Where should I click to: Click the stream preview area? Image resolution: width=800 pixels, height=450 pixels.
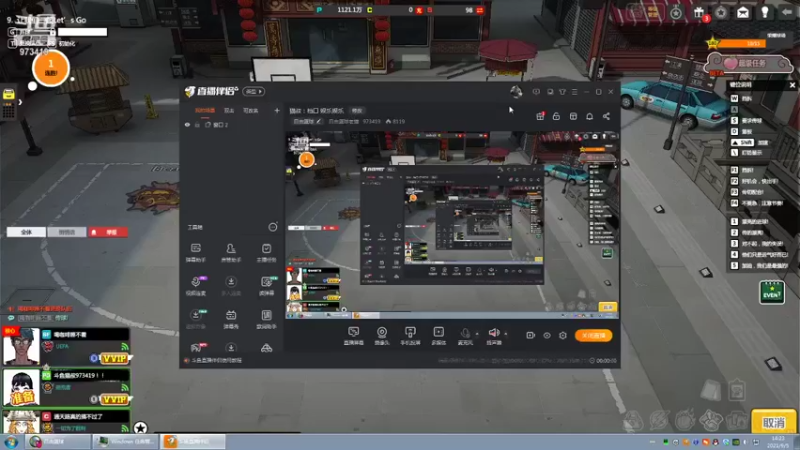coord(452,225)
